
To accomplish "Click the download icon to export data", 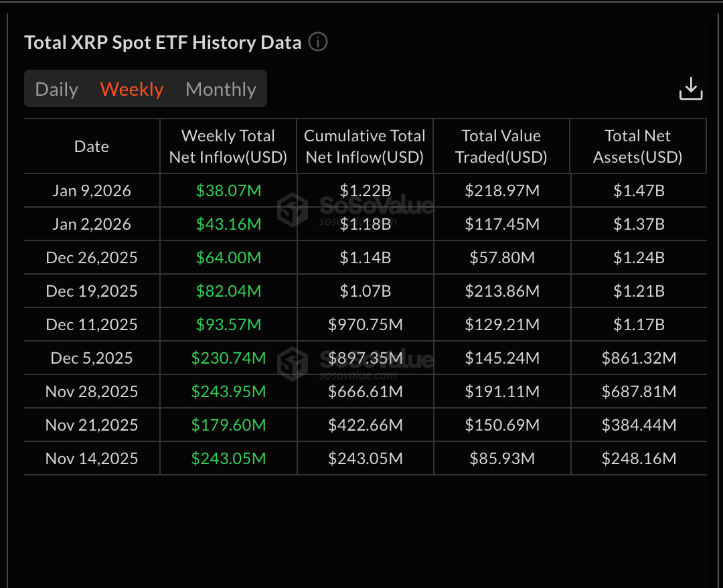I will point(691,88).
